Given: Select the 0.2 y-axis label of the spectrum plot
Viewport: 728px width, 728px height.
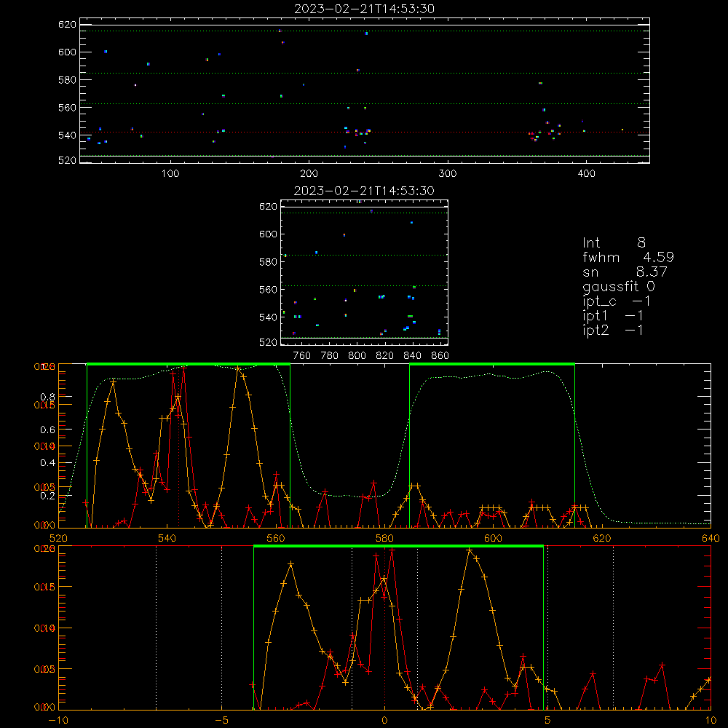Looking at the screenshot, I should (x=48, y=496).
